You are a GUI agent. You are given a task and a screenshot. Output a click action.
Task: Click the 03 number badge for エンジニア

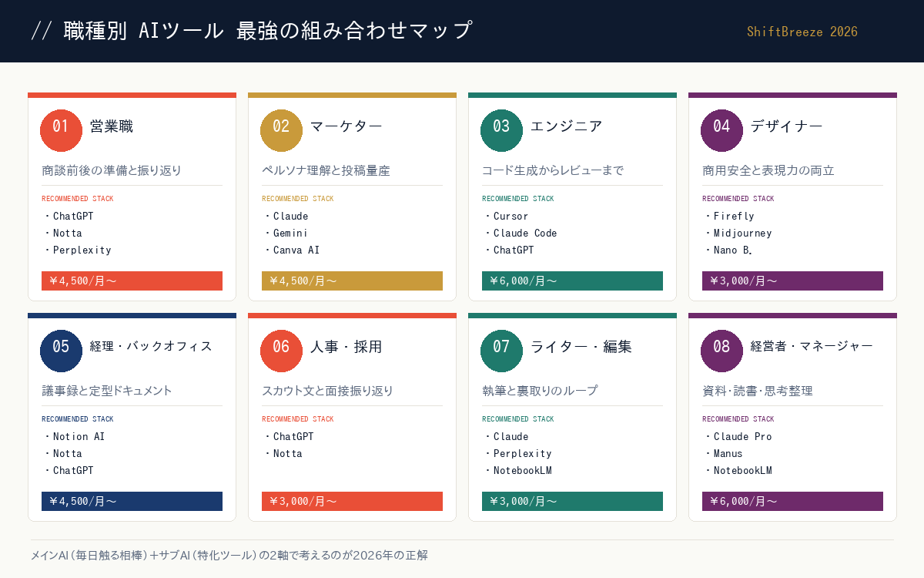point(501,130)
